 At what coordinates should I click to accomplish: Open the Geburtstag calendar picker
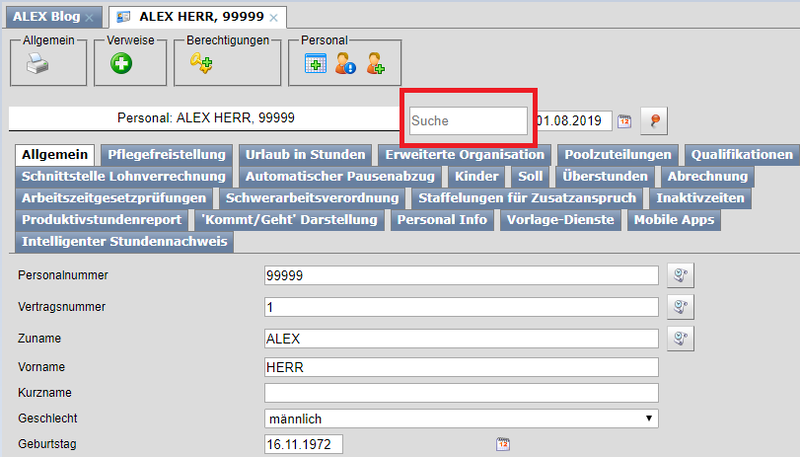pos(503,443)
